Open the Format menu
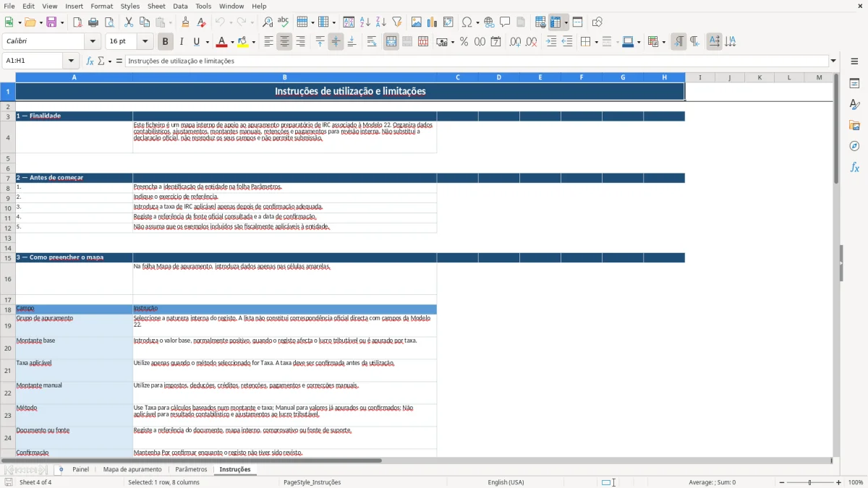The width and height of the screenshot is (868, 488). [101, 6]
